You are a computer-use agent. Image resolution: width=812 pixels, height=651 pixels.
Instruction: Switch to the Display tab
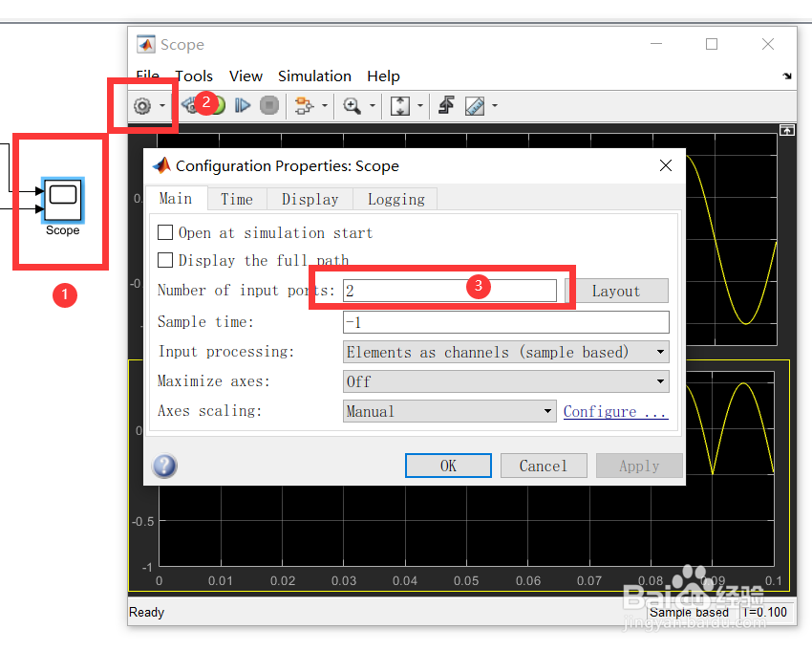click(310, 199)
